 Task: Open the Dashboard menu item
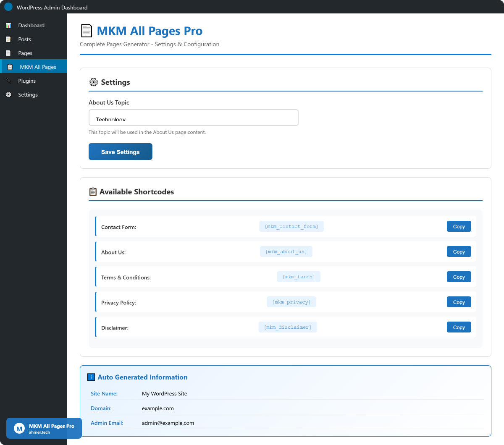coord(31,26)
